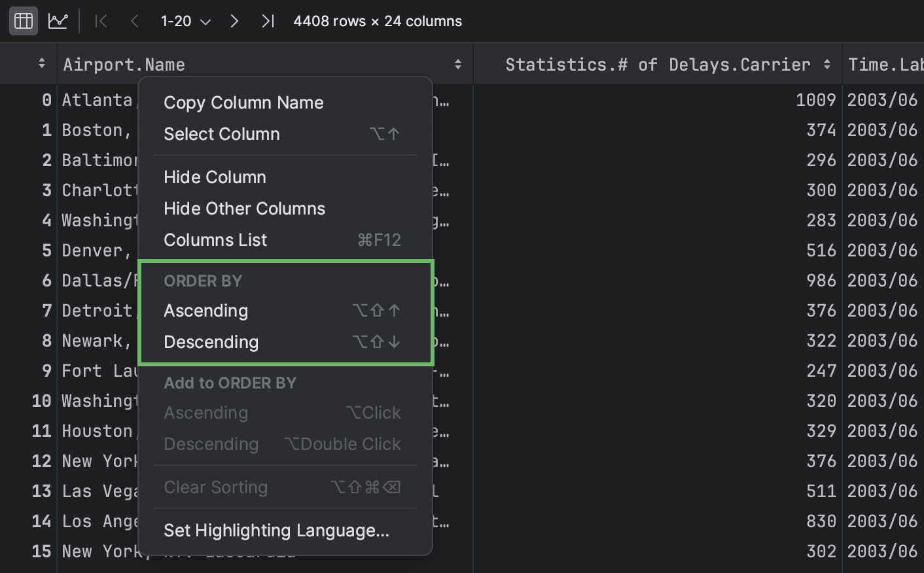Click sort control in leftmost header corner

click(x=41, y=63)
